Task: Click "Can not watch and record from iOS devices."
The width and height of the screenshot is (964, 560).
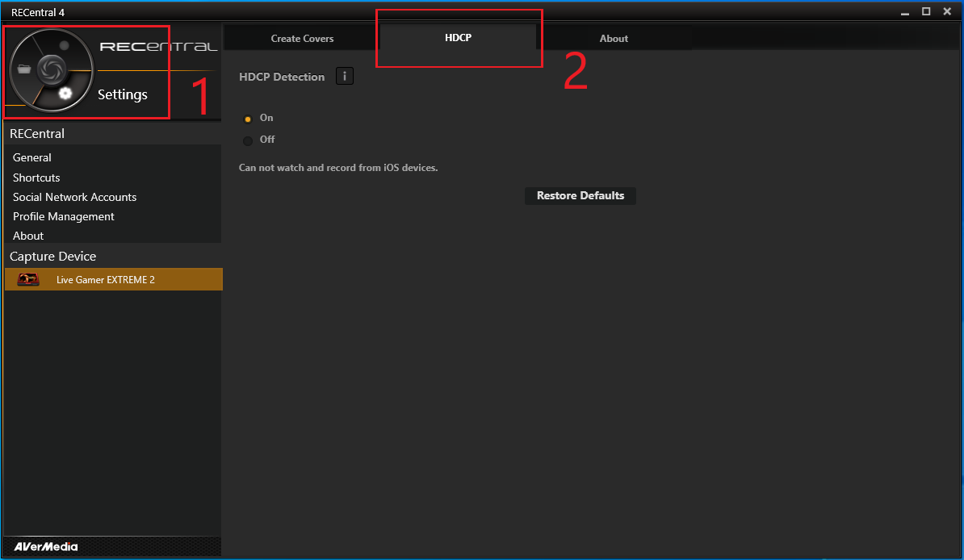Action: (x=338, y=168)
